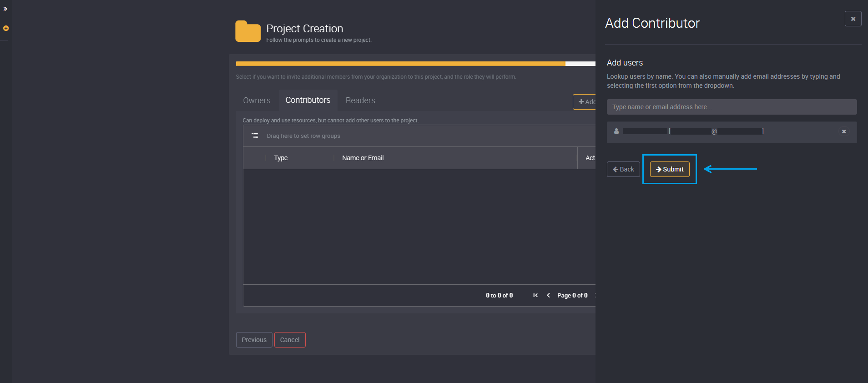Submit the added contributor
Image resolution: width=868 pixels, height=383 pixels.
(670, 169)
